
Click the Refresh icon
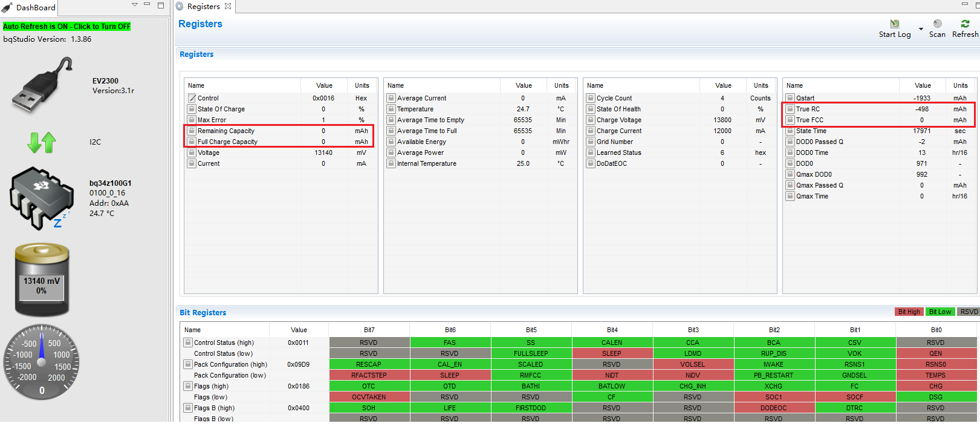[965, 24]
